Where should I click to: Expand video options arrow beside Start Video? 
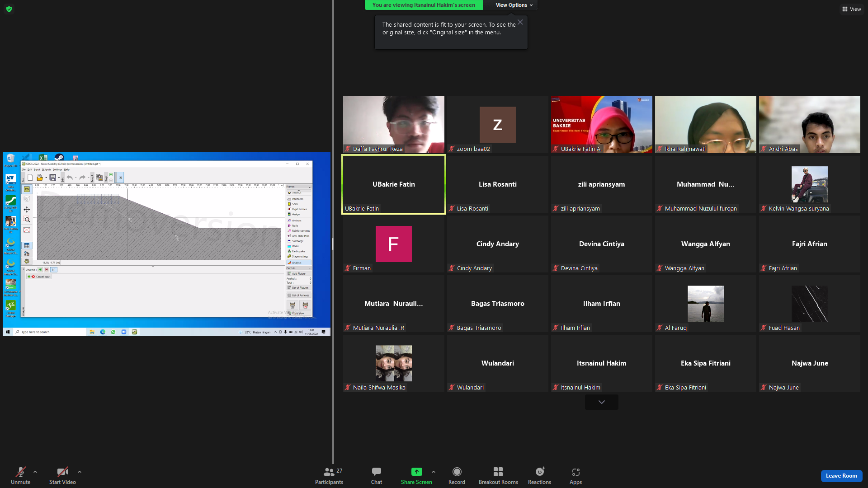tap(80, 472)
